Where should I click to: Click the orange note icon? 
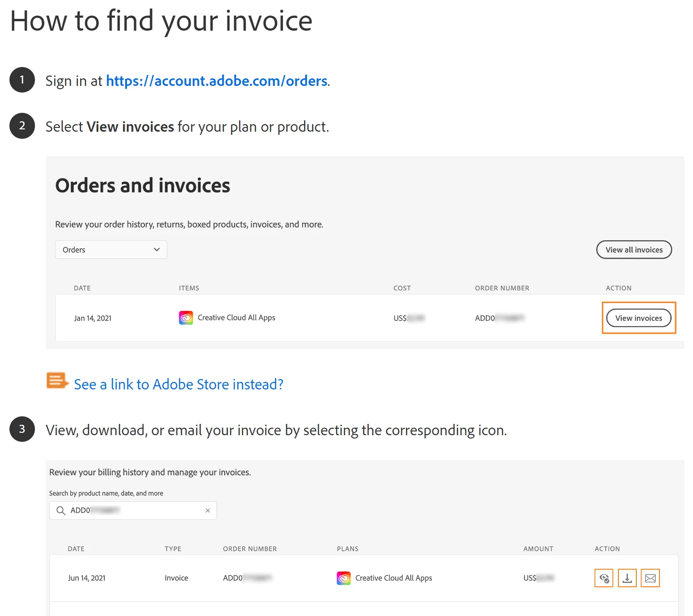pyautogui.click(x=58, y=380)
